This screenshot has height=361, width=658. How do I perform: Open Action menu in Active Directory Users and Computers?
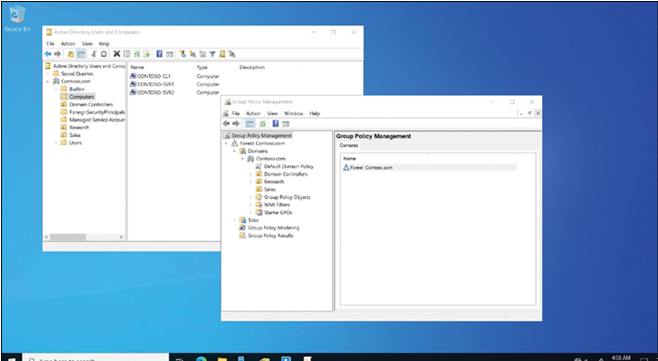68,44
